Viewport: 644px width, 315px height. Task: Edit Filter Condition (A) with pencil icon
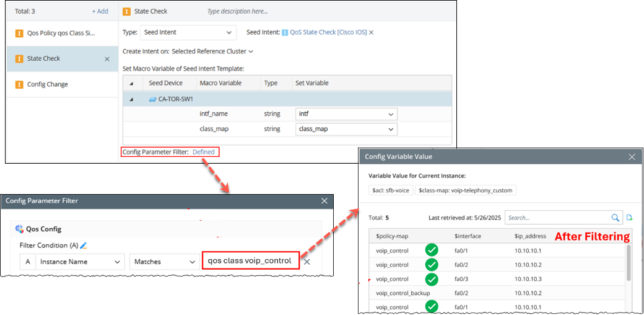(84, 246)
